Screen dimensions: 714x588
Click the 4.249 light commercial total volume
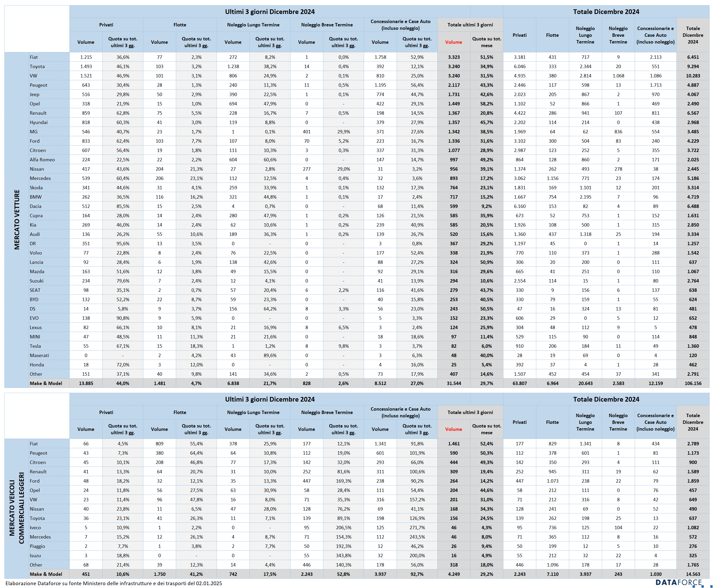pos(454,574)
